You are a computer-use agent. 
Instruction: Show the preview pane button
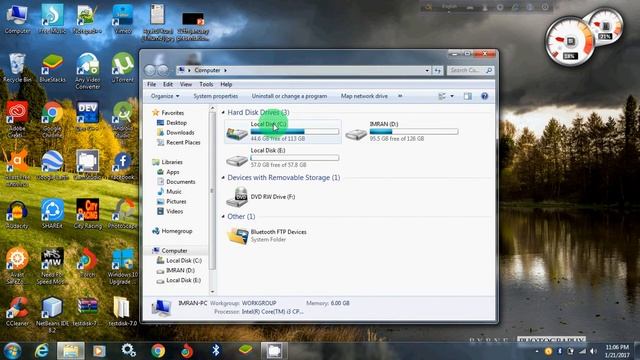(468, 96)
